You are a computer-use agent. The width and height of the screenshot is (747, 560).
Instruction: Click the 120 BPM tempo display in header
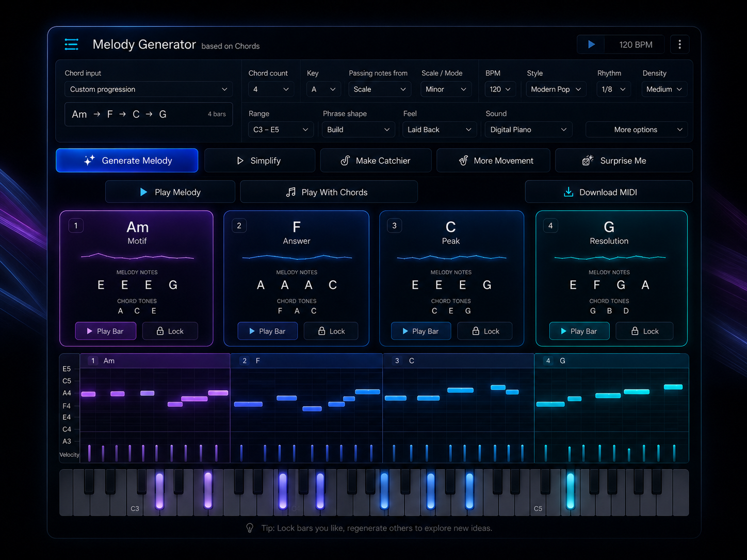coord(636,45)
